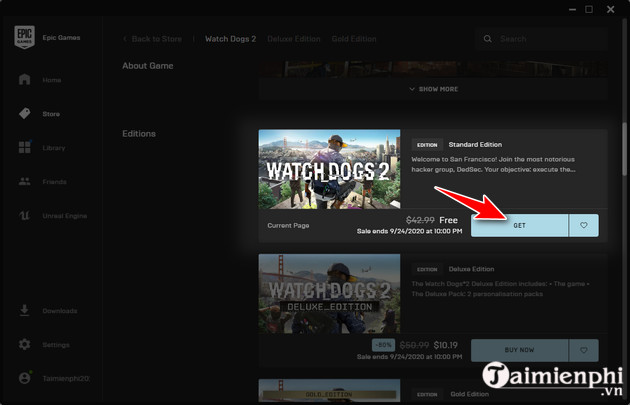Click BUY NOW for Deluxe Edition

(520, 350)
